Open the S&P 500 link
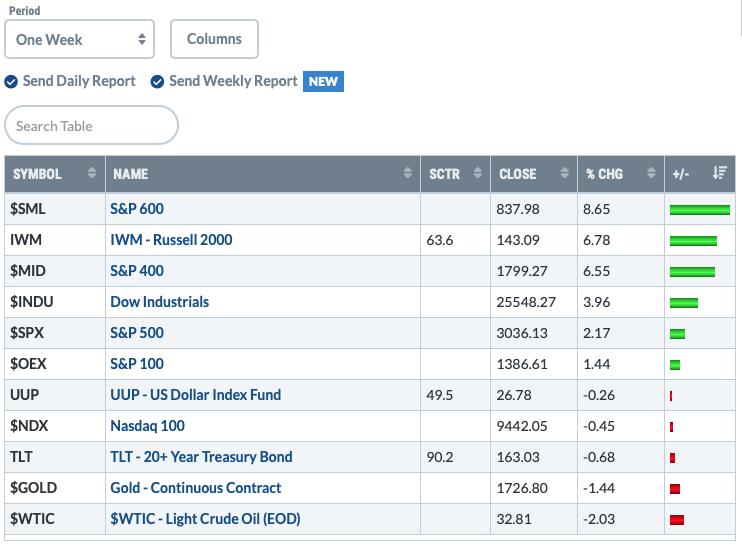742x546 pixels. click(137, 333)
